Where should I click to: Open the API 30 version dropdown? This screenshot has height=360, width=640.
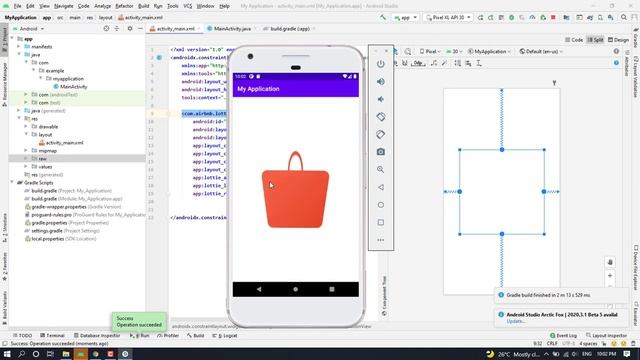pyautogui.click(x=454, y=51)
